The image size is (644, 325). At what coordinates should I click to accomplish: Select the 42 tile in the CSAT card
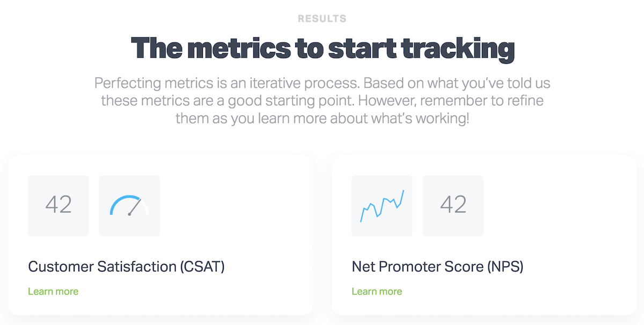click(58, 206)
